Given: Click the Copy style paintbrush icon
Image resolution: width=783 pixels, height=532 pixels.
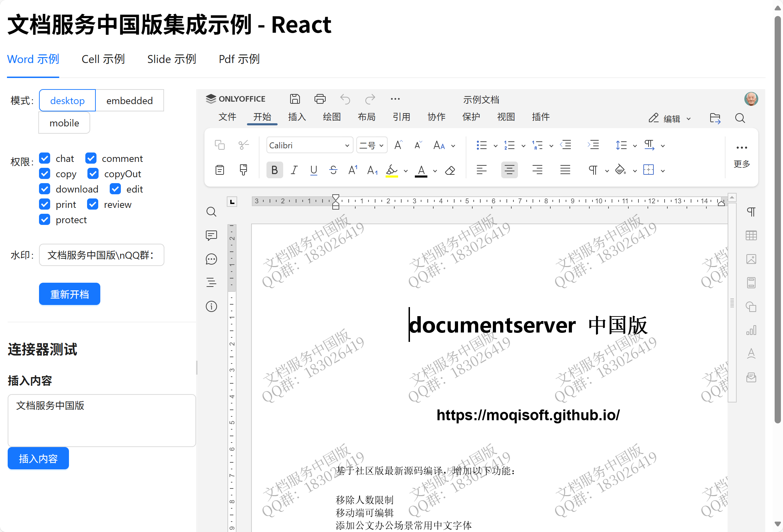Looking at the screenshot, I should pyautogui.click(x=243, y=170).
